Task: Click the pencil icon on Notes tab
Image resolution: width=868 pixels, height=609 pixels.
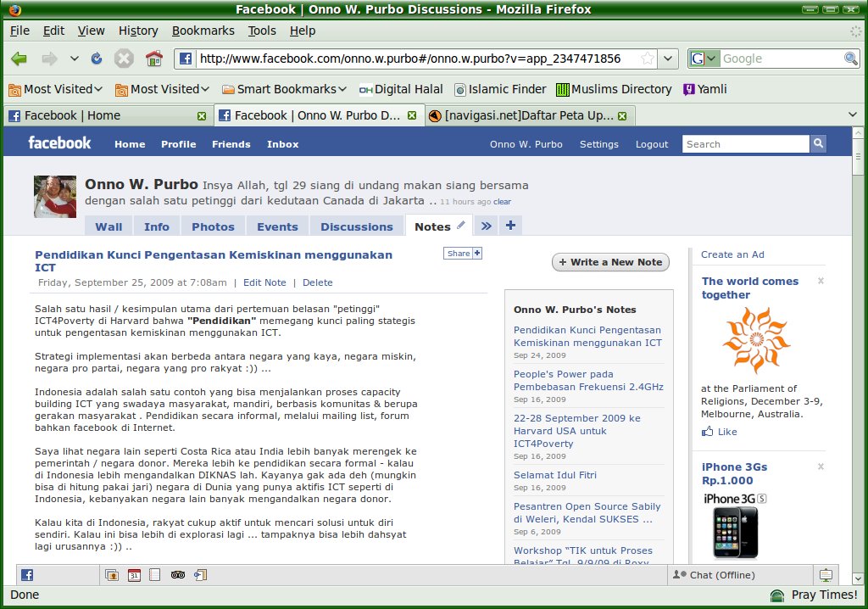Action: coord(461,226)
